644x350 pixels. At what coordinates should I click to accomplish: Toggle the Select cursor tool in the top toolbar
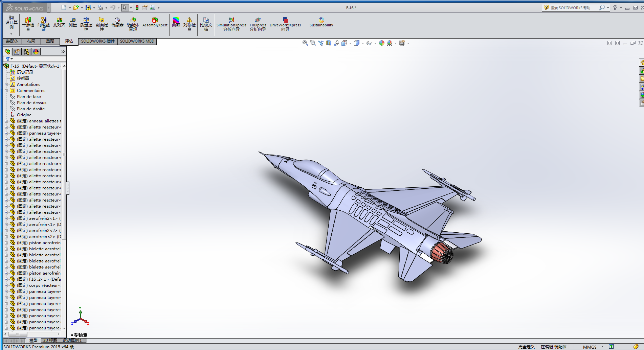click(125, 7)
